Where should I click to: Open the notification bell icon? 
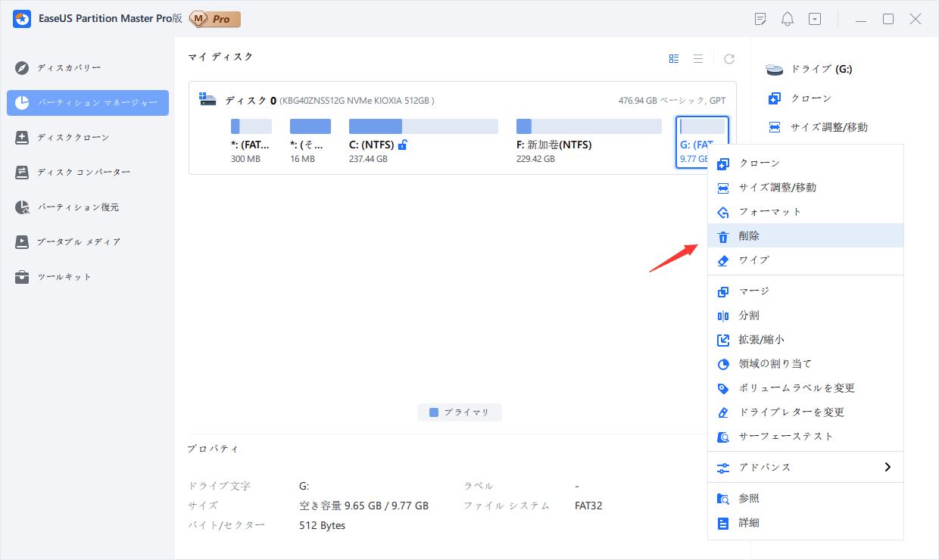[788, 19]
